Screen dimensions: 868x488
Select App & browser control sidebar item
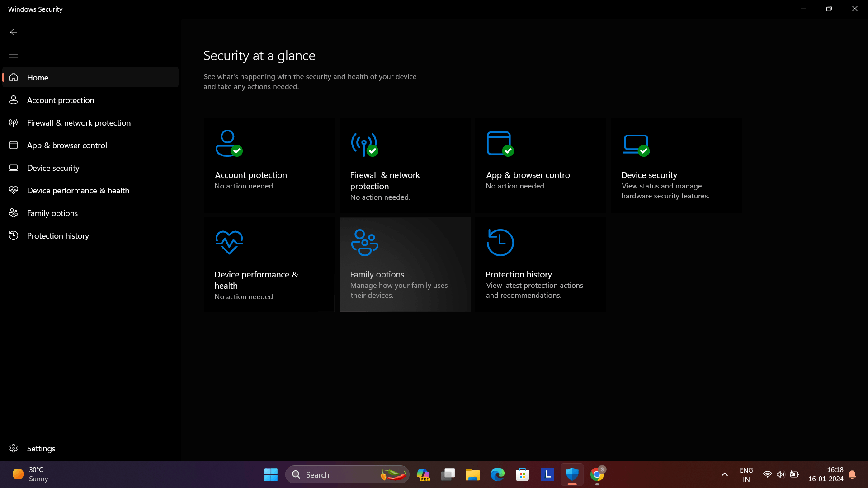[67, 145]
